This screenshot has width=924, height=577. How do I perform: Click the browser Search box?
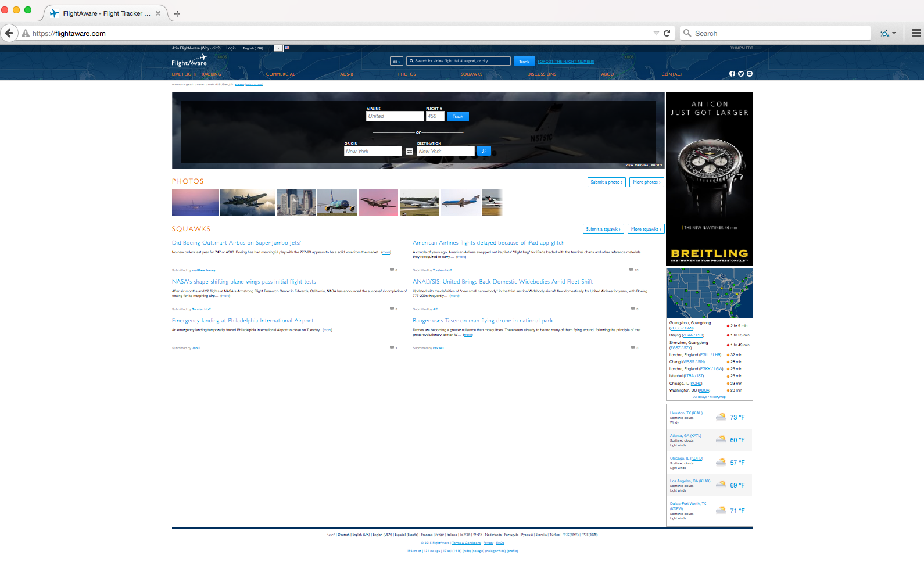[x=776, y=33]
